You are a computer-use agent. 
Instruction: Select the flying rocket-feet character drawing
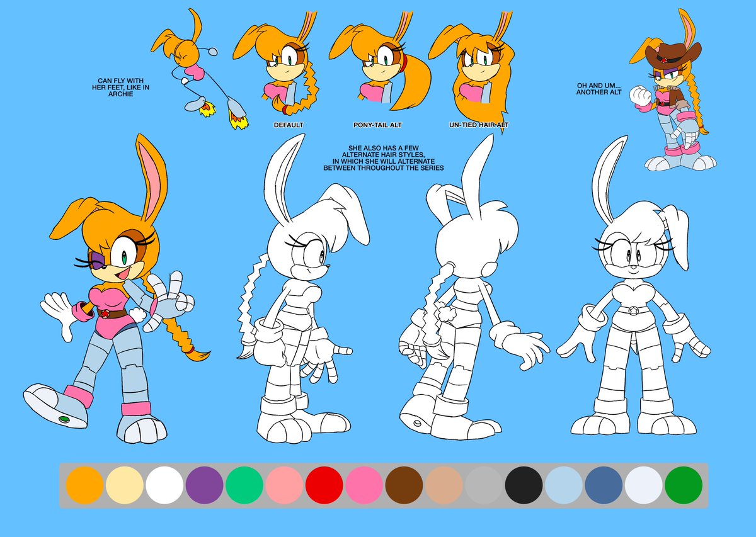coord(200,69)
